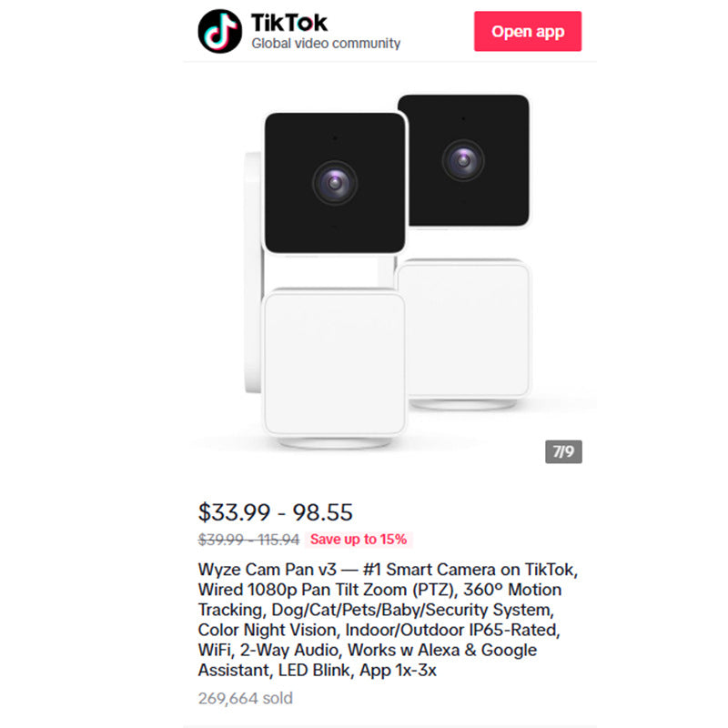Screen dimensions: 728x728
Task: Click the crossed-out $39.99 - 115.94 price
Action: [248, 540]
